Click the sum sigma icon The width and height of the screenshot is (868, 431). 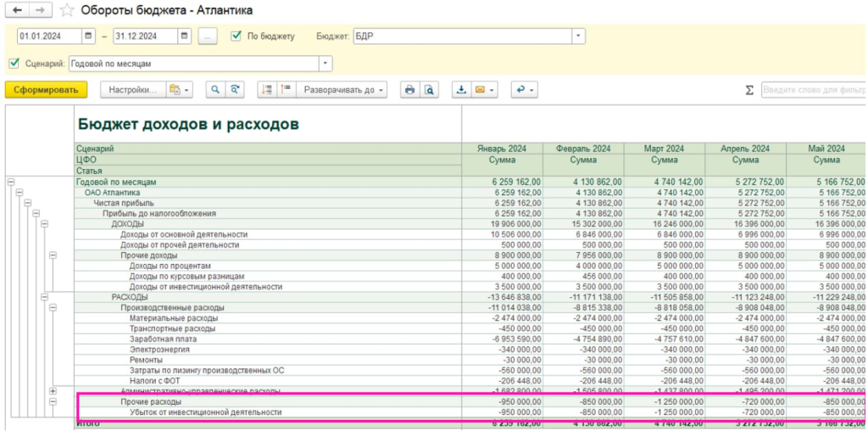[749, 90]
